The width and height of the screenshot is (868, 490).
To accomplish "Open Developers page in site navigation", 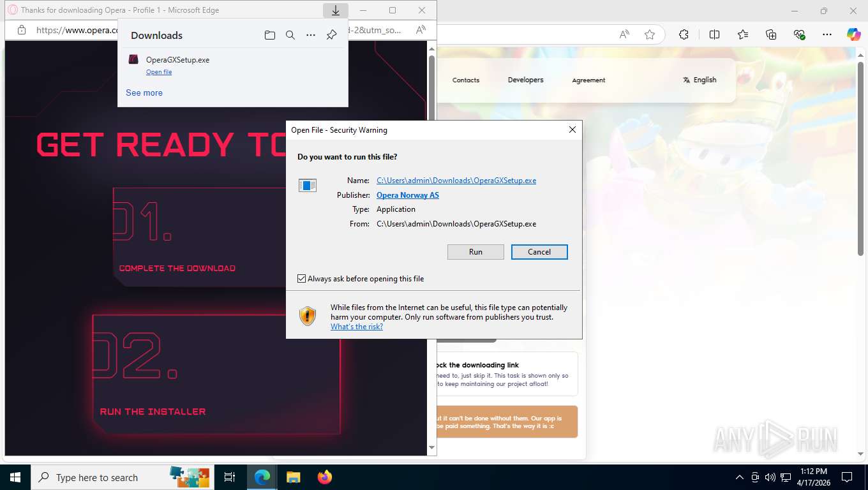I will click(526, 80).
